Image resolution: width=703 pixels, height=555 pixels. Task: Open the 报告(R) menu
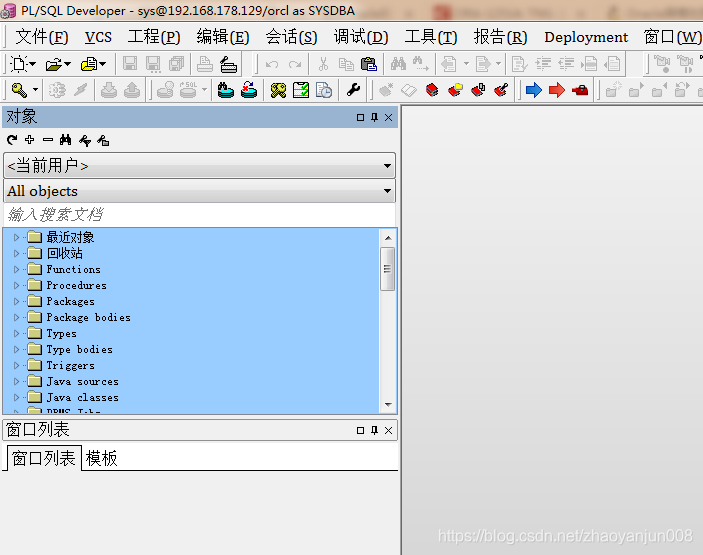(x=500, y=37)
